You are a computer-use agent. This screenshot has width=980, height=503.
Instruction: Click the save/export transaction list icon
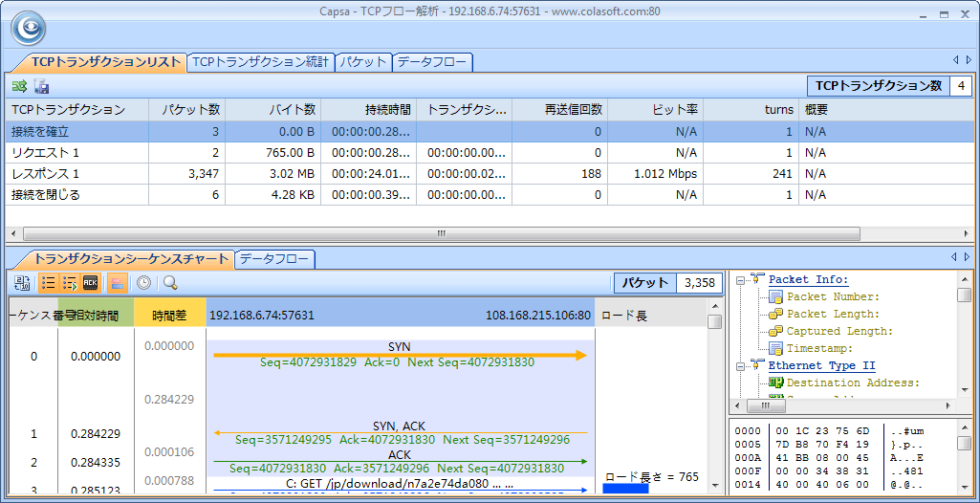coord(42,86)
